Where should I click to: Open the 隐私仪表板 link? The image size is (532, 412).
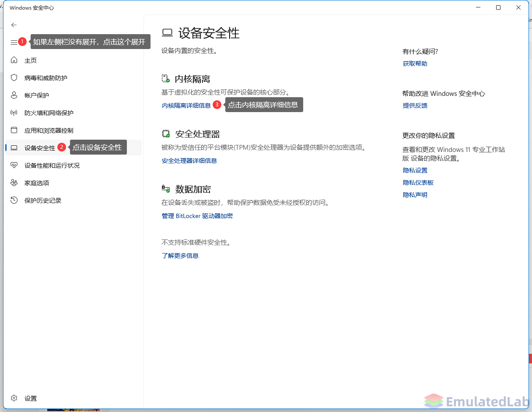click(x=418, y=183)
